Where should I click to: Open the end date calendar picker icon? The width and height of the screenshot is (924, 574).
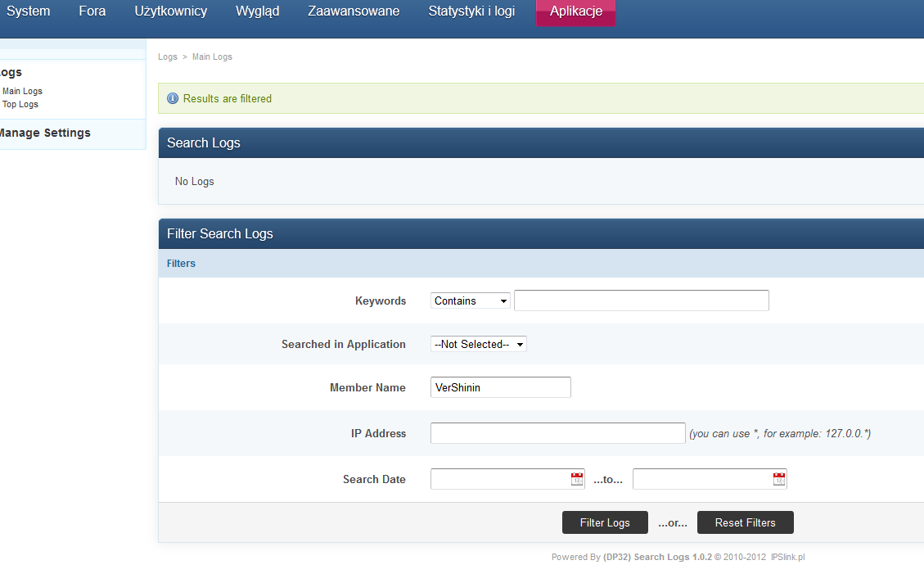(x=779, y=479)
